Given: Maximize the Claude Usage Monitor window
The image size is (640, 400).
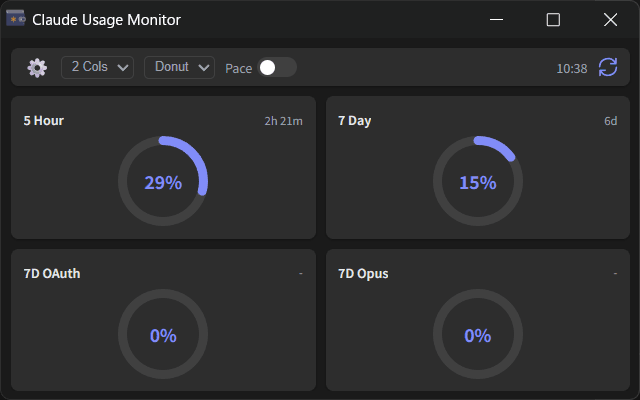Looking at the screenshot, I should pos(553,19).
